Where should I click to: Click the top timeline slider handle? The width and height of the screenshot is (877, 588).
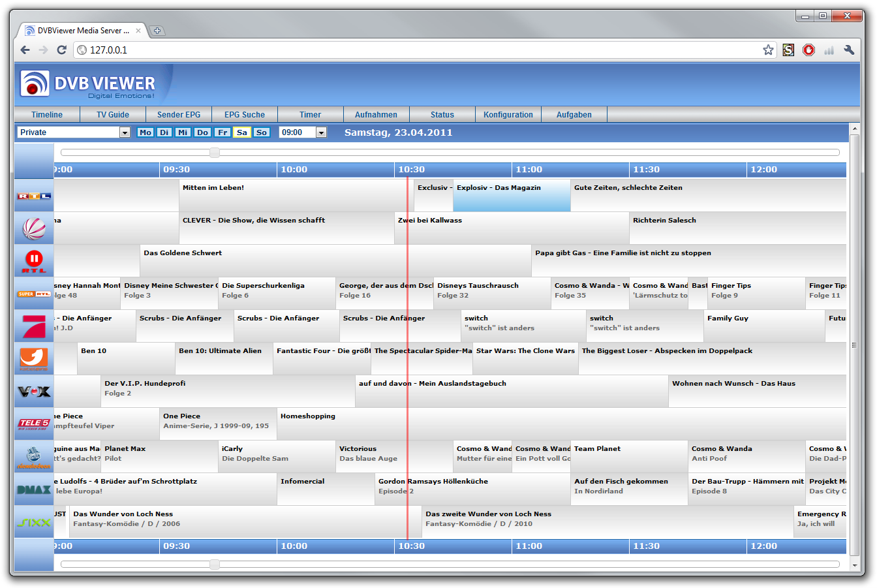coord(215,153)
